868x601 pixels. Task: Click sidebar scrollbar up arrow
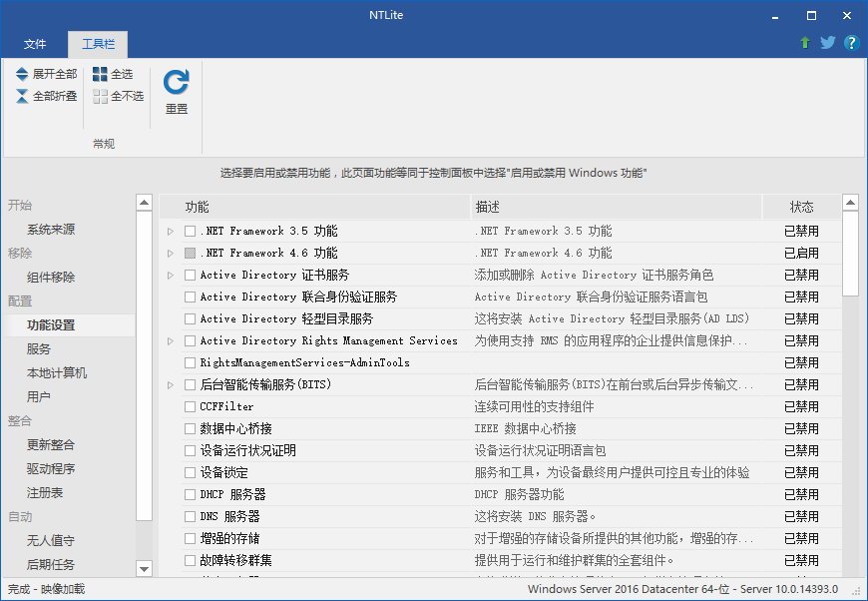click(144, 203)
